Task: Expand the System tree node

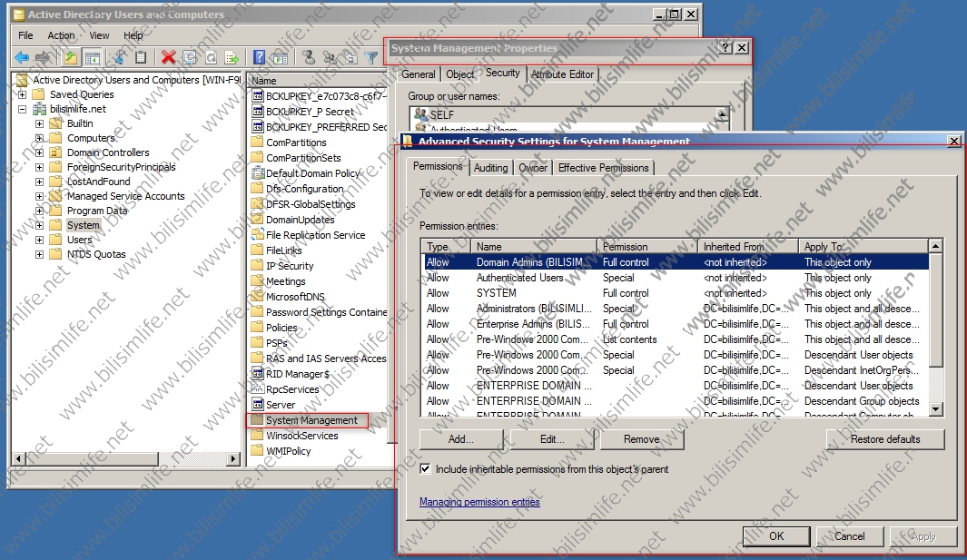Action: [x=39, y=225]
